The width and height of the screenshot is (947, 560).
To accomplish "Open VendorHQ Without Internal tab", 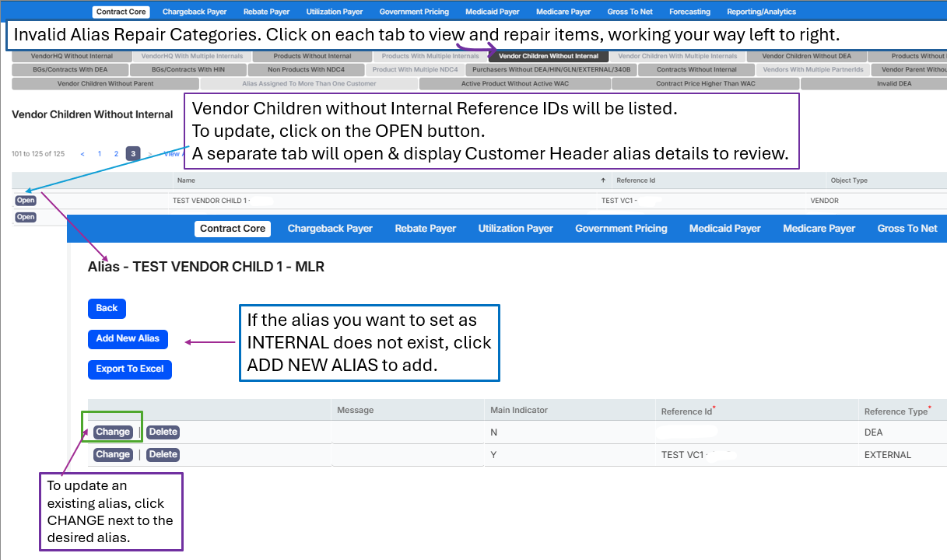I will [72, 57].
